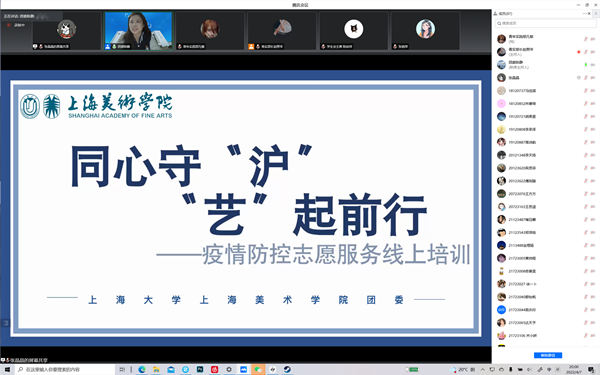Select the white cat avatar participant tile
Screen dimensions: 600x375
click(354, 31)
